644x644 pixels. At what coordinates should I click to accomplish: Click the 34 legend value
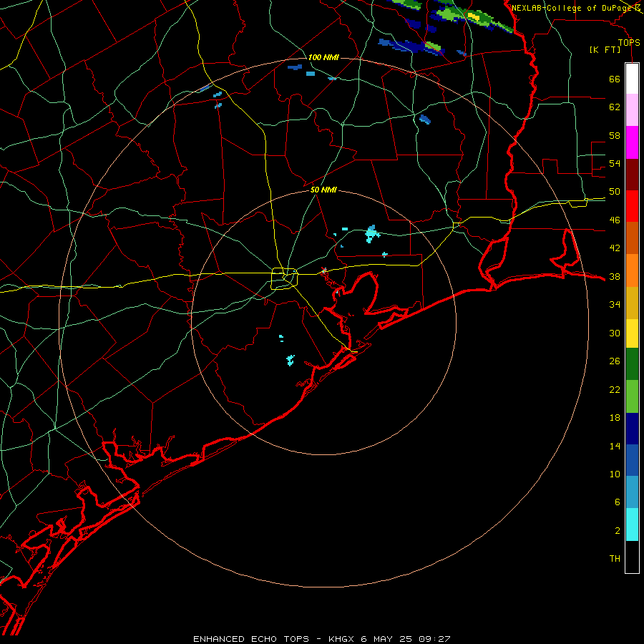(x=615, y=304)
